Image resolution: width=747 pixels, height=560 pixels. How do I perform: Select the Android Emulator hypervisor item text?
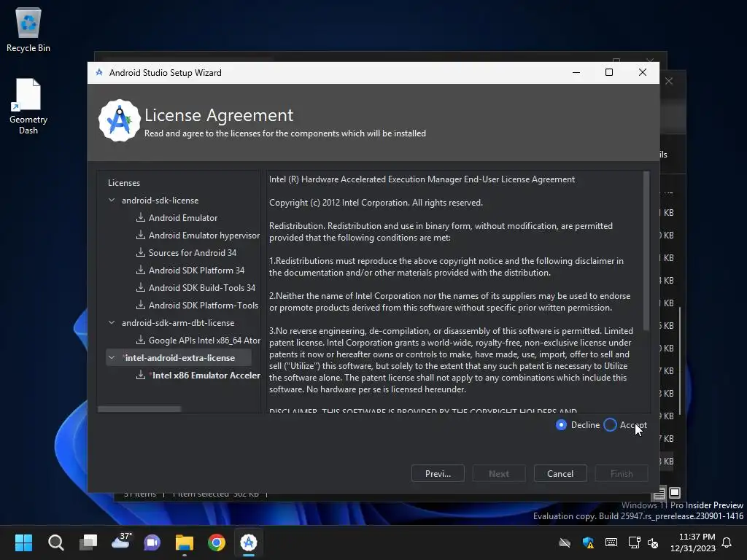pyautogui.click(x=204, y=236)
